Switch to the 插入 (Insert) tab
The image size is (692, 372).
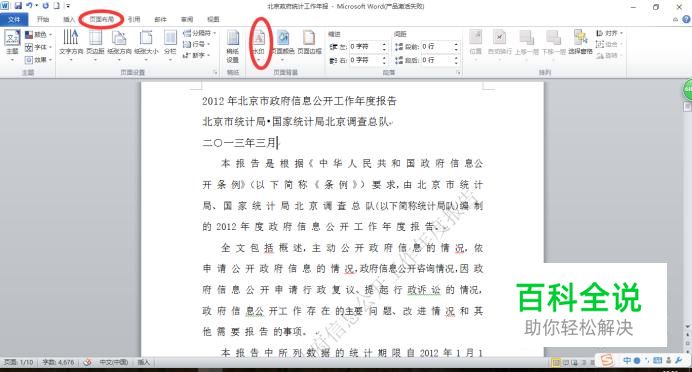(x=69, y=19)
